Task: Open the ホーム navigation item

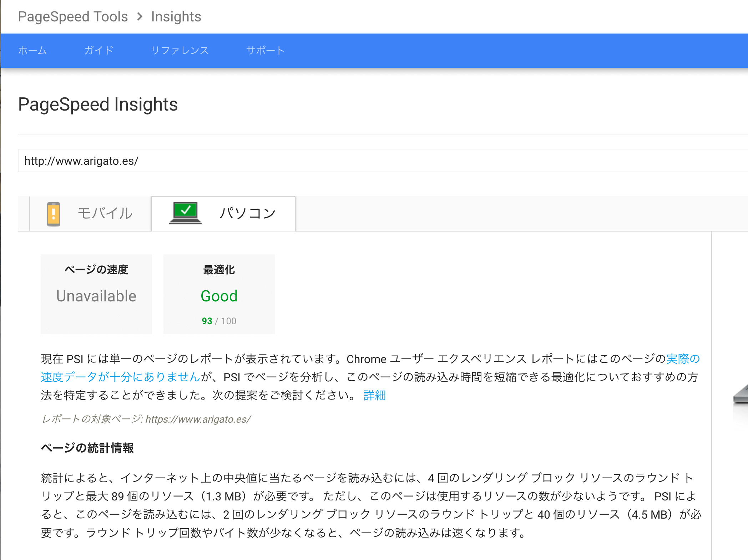Action: pyautogui.click(x=32, y=51)
